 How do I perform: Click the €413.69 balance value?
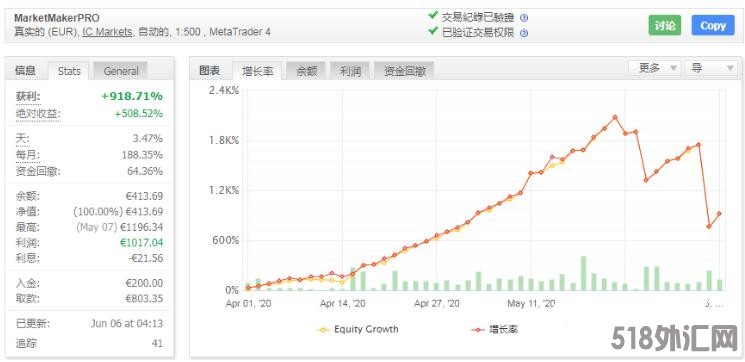click(144, 196)
